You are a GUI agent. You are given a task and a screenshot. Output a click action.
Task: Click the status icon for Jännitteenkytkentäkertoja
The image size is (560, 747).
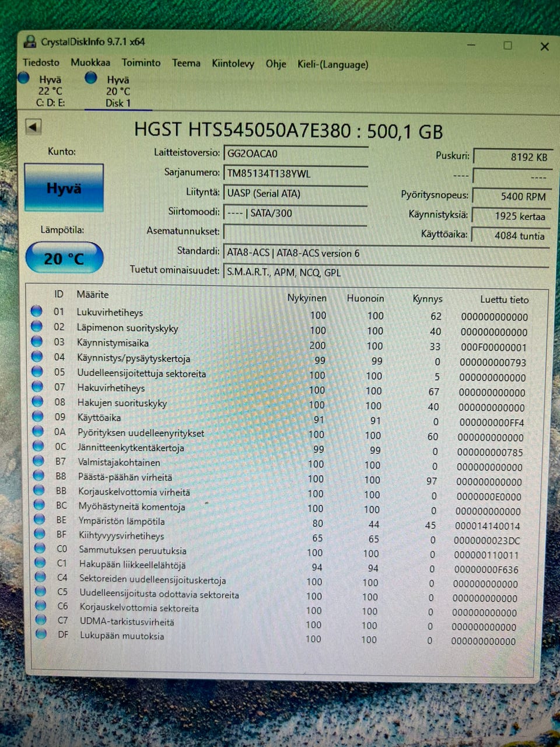coord(38,446)
